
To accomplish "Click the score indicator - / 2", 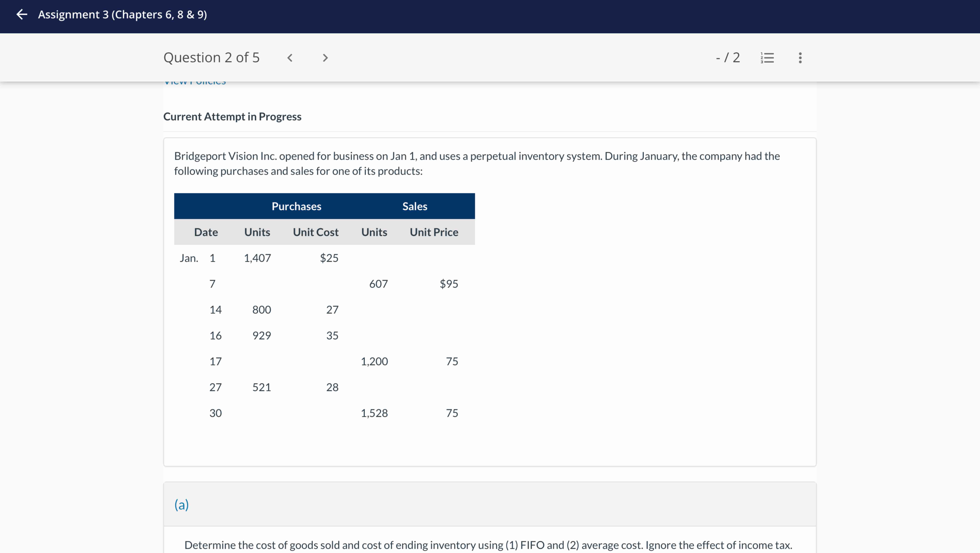I will [728, 58].
